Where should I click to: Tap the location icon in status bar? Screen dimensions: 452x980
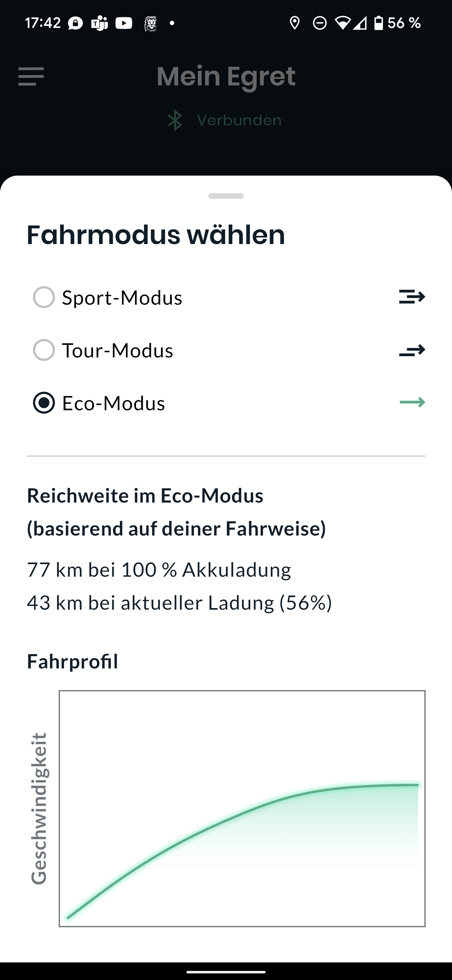(x=295, y=23)
